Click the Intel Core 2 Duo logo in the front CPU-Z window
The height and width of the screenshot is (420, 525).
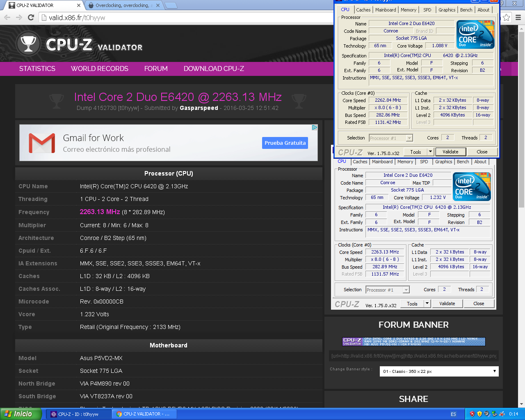click(x=475, y=35)
